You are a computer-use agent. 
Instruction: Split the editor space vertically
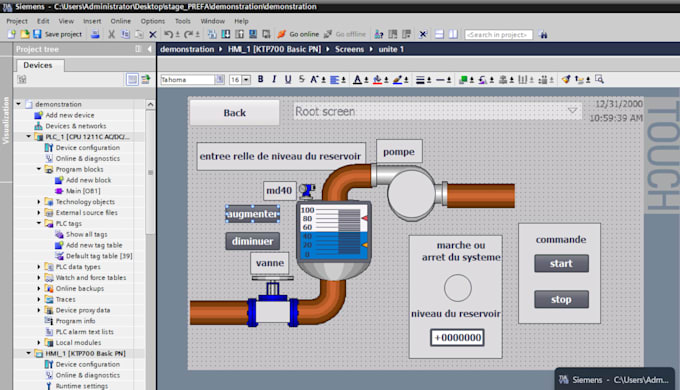click(x=453, y=34)
